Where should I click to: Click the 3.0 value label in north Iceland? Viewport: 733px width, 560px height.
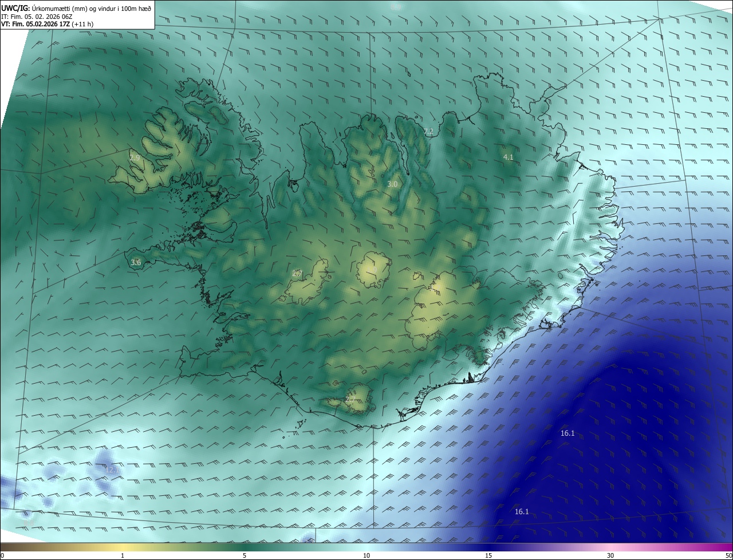(392, 184)
